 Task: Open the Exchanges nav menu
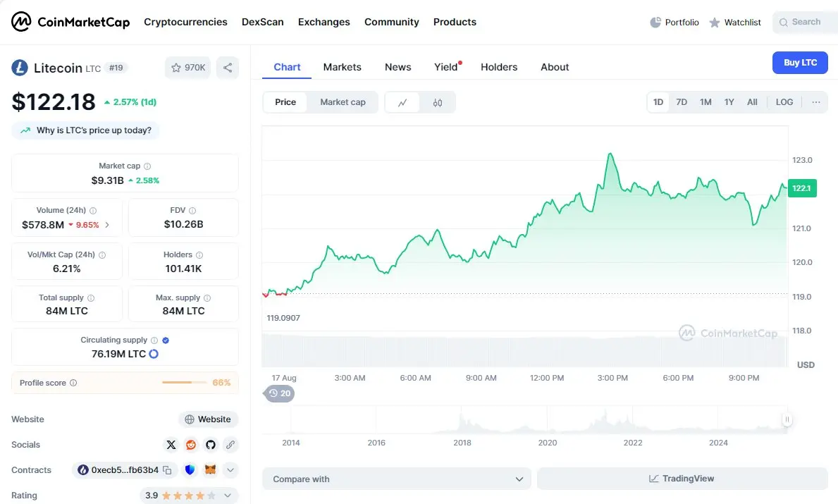(324, 22)
